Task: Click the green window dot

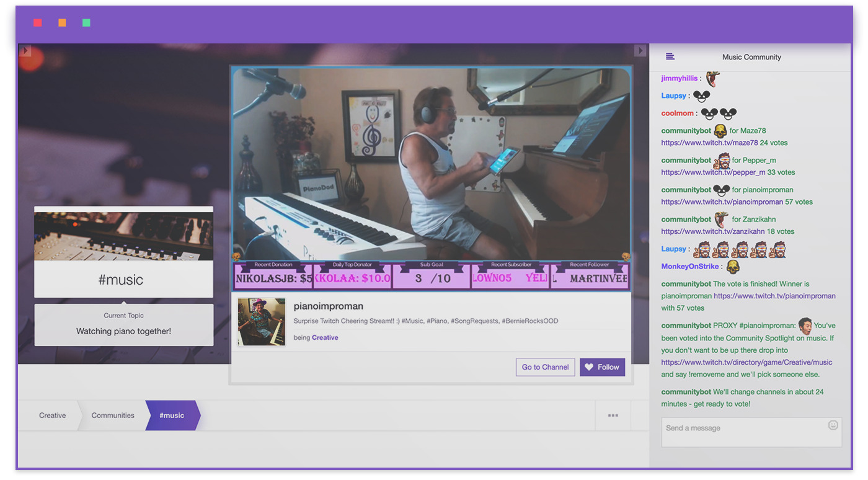Action: (x=86, y=22)
